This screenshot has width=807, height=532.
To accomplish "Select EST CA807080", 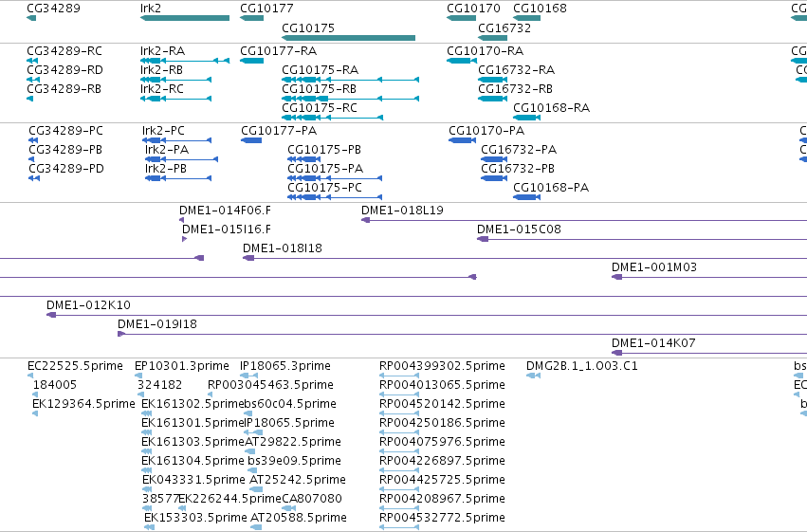I will (312, 499).
